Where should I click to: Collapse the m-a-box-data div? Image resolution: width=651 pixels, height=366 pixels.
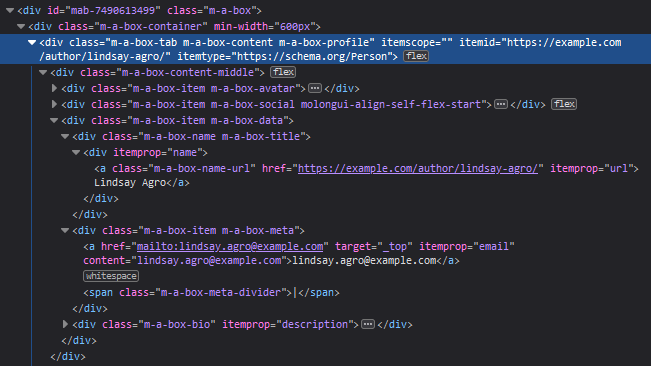tap(54, 120)
